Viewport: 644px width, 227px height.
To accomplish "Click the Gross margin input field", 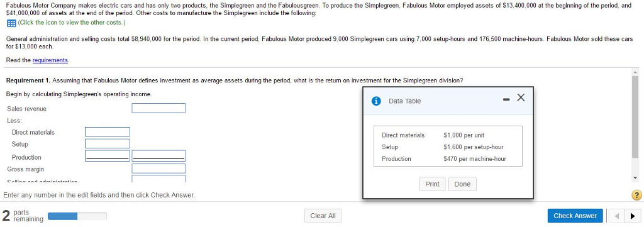I will pos(158,169).
